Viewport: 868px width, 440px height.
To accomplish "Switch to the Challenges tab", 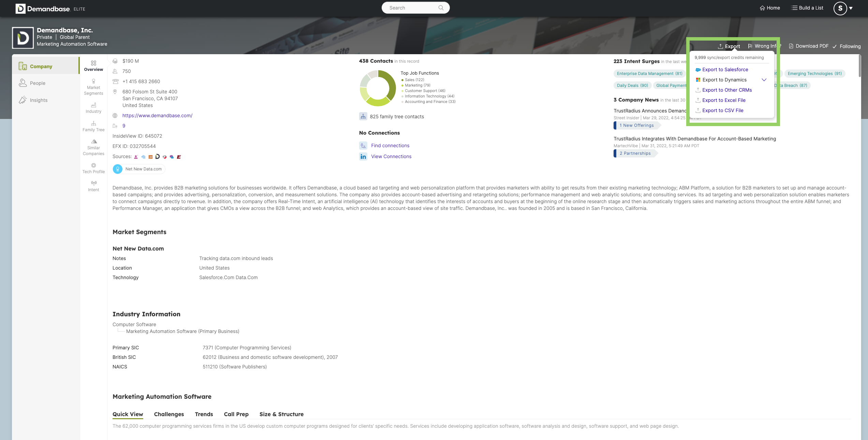I will click(x=169, y=414).
